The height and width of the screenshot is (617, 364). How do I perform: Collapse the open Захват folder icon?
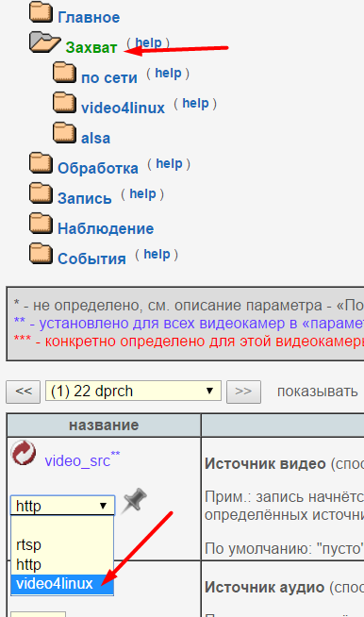pyautogui.click(x=44, y=42)
